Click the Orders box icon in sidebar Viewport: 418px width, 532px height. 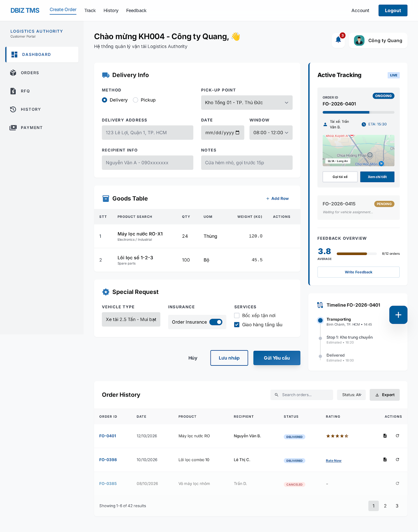pos(13,73)
